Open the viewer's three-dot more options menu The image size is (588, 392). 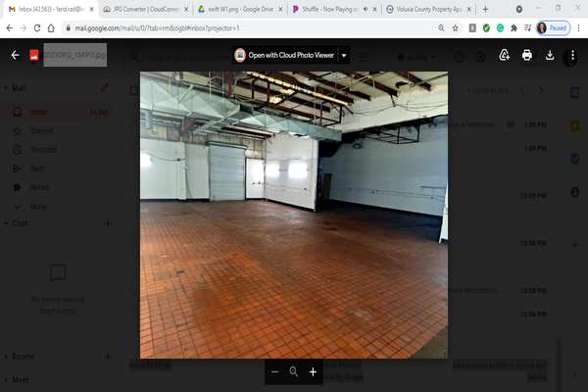coord(573,56)
